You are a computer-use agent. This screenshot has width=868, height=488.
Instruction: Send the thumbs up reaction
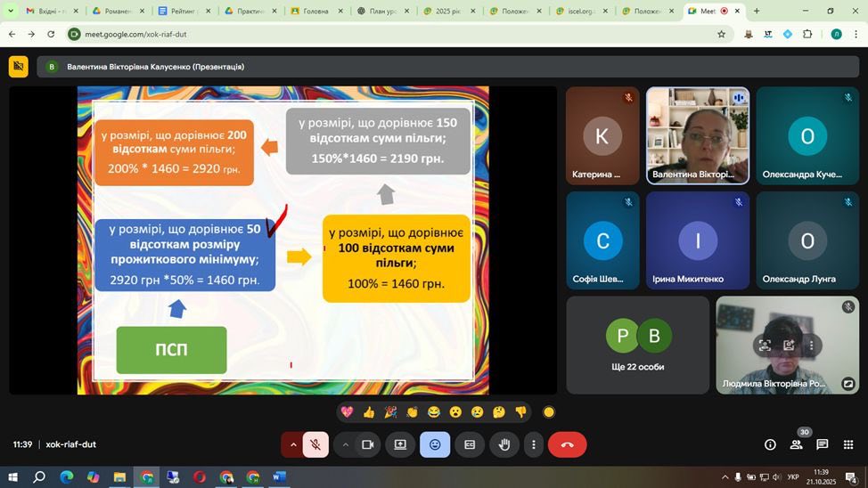pos(369,412)
